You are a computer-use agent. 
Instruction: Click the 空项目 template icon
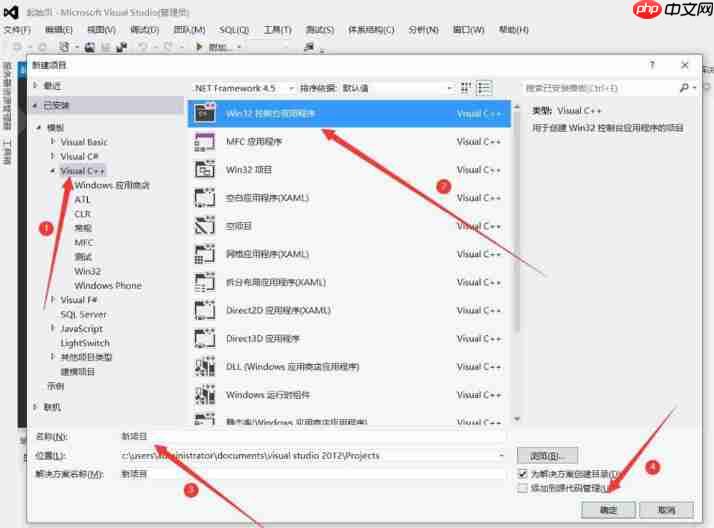pos(205,226)
